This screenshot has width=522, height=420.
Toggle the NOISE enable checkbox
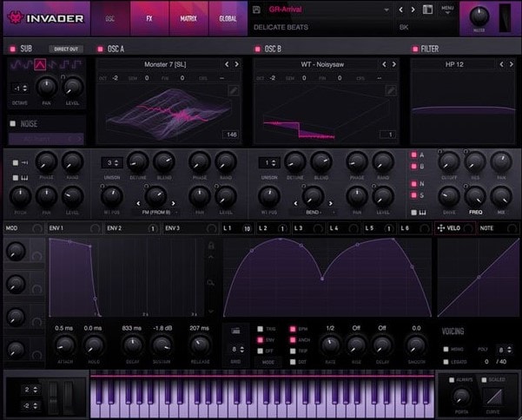point(13,123)
